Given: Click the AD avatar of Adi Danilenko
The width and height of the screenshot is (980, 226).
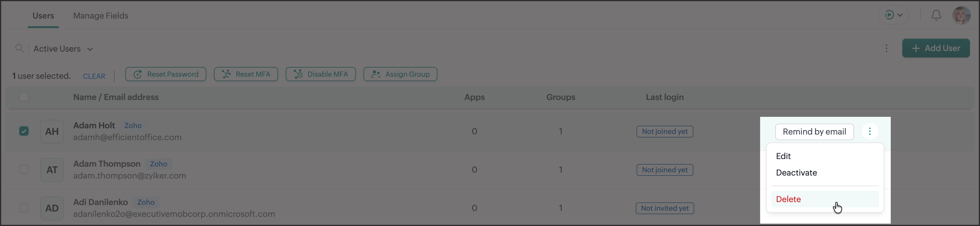Looking at the screenshot, I should (52, 208).
